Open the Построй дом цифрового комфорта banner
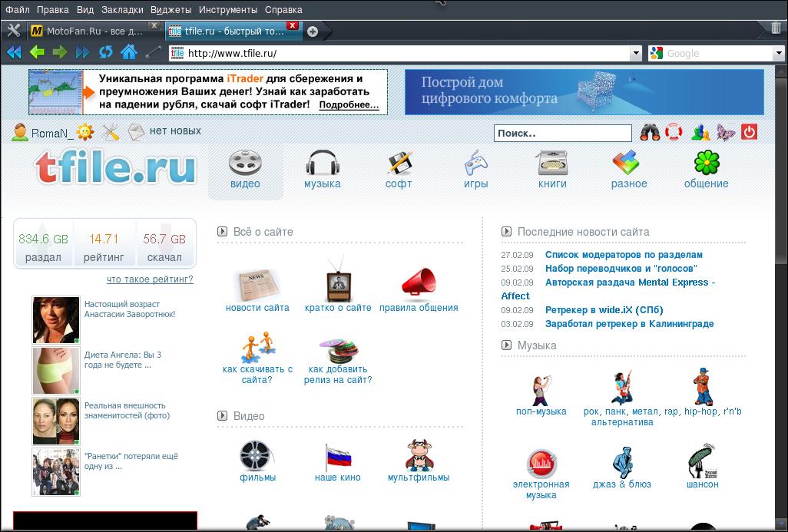This screenshot has width=788, height=532. (584, 92)
